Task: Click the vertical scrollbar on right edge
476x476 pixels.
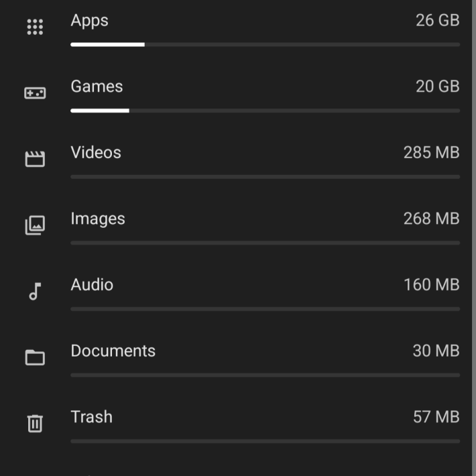Action: click(x=474, y=238)
